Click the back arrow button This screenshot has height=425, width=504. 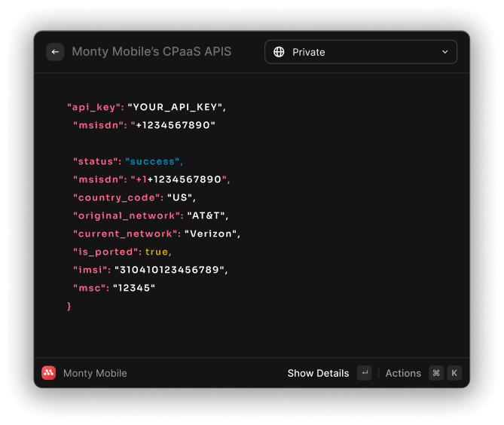point(55,52)
